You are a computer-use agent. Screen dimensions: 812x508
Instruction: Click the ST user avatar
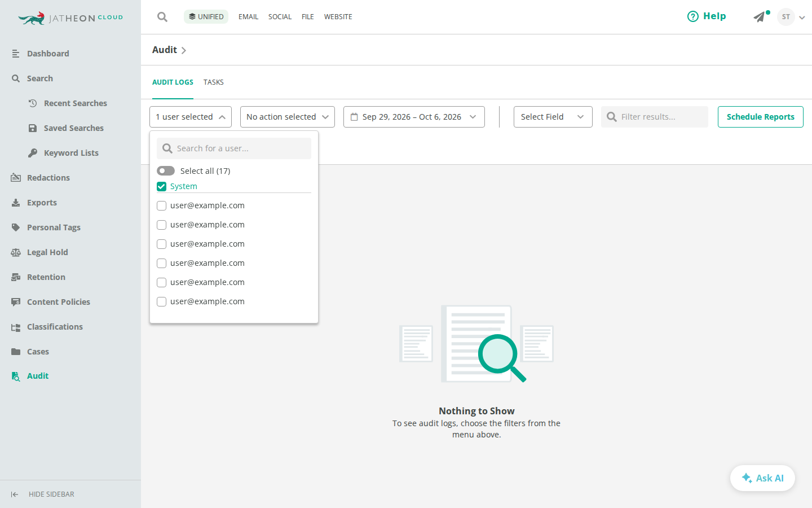pos(786,17)
